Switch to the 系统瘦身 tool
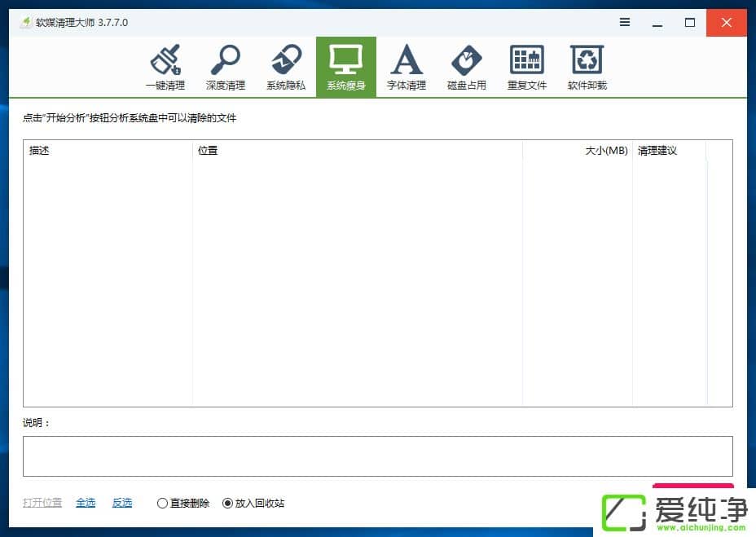This screenshot has height=537, width=756. point(345,67)
